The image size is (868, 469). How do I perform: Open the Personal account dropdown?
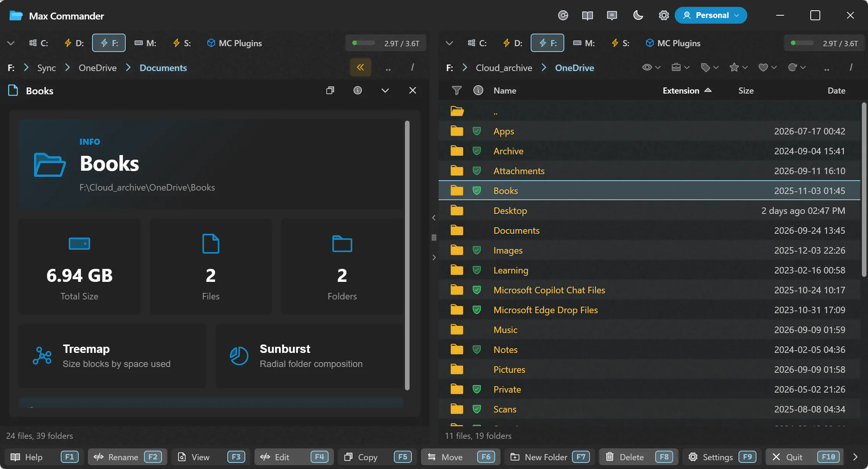coord(711,15)
